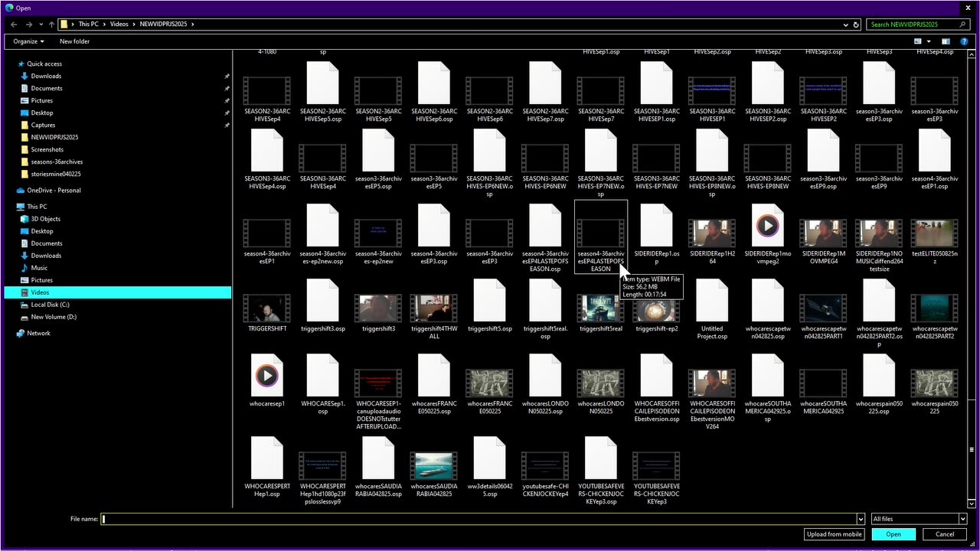Select Network in navigation pane

[x=38, y=333]
